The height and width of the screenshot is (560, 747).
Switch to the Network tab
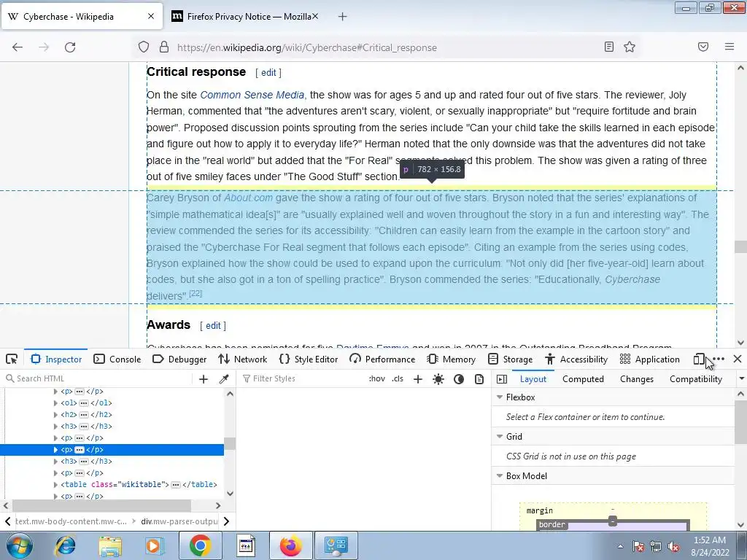[x=242, y=359]
